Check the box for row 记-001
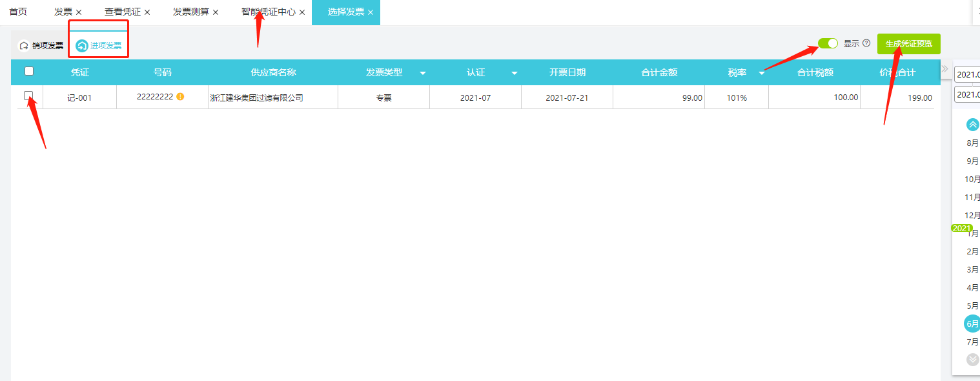Image resolution: width=980 pixels, height=381 pixels. pyautogui.click(x=28, y=96)
